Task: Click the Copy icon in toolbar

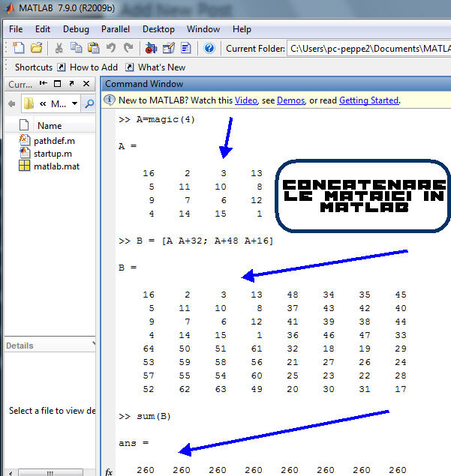Action: coord(76,48)
